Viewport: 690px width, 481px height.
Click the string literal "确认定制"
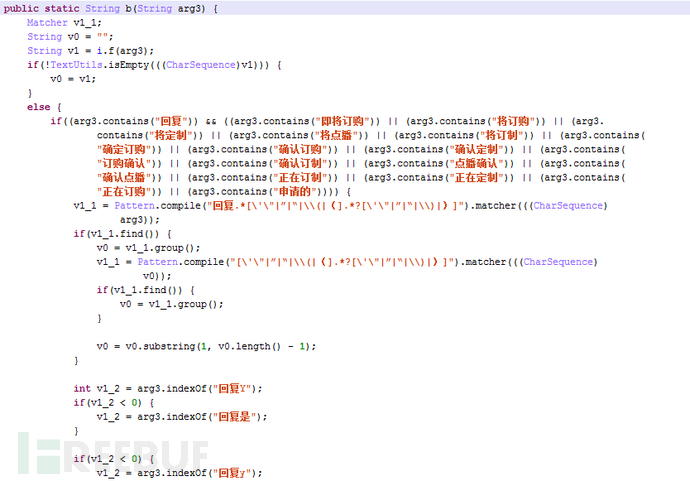[476, 149]
